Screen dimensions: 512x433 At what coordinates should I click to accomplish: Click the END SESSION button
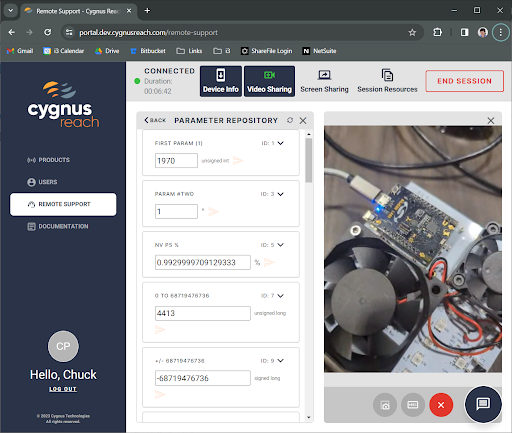coord(464,81)
